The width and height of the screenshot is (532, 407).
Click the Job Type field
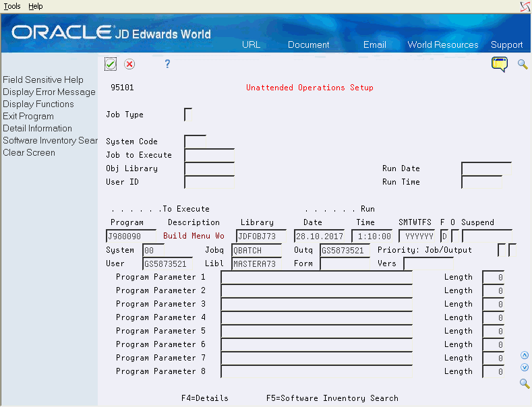[x=188, y=115]
